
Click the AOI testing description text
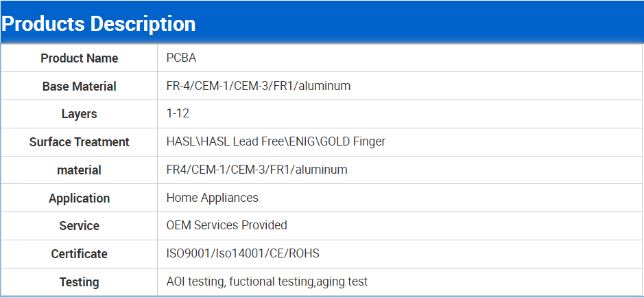[267, 282]
